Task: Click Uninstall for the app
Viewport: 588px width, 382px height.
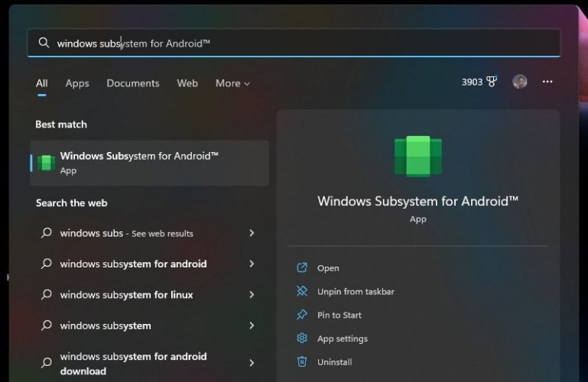Action: pyautogui.click(x=334, y=362)
